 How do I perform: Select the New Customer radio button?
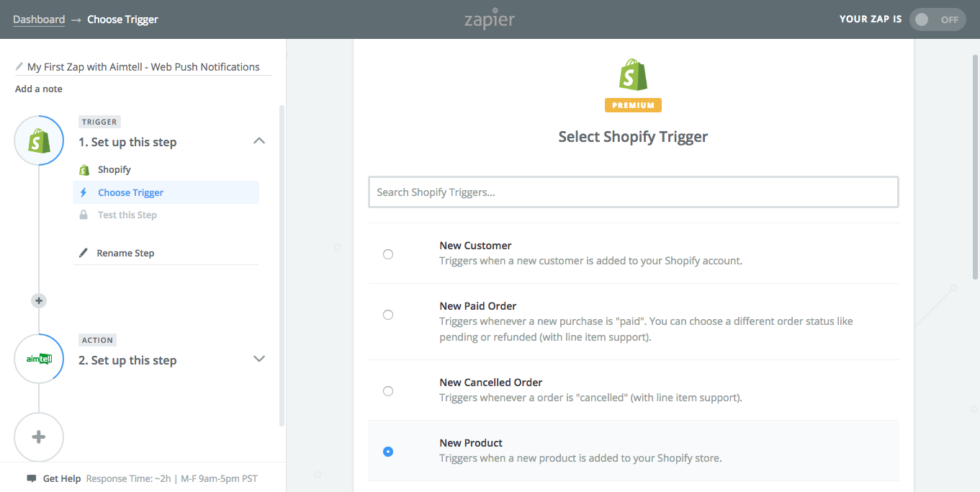[x=388, y=254]
